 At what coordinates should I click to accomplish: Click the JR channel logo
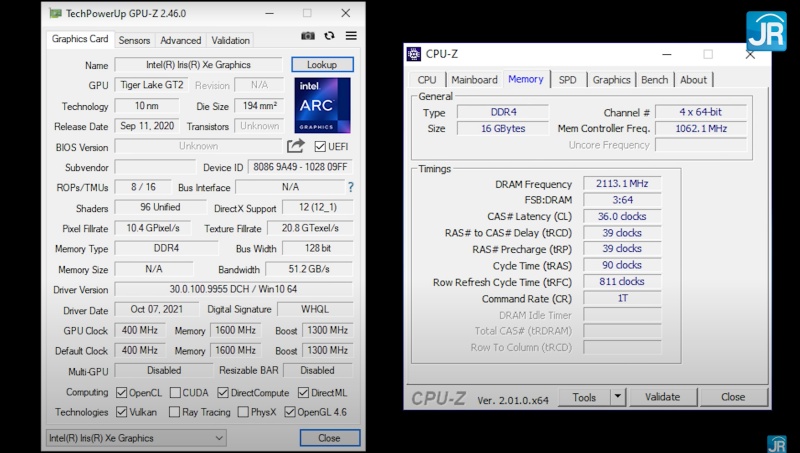(x=766, y=31)
